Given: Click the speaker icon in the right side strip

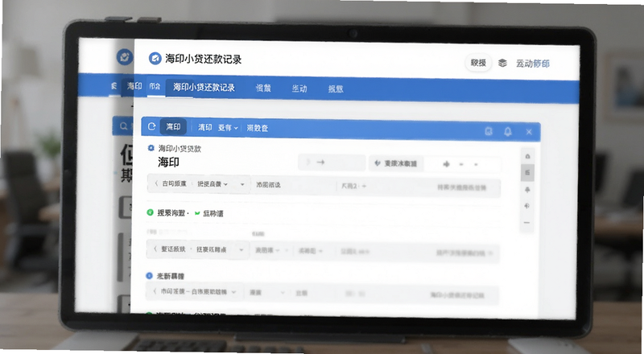Looking at the screenshot, I should (x=527, y=206).
